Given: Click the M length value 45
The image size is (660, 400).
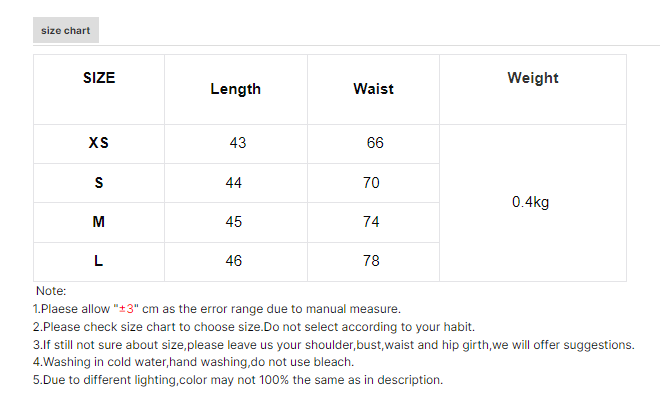Looking at the screenshot, I should [x=234, y=222].
